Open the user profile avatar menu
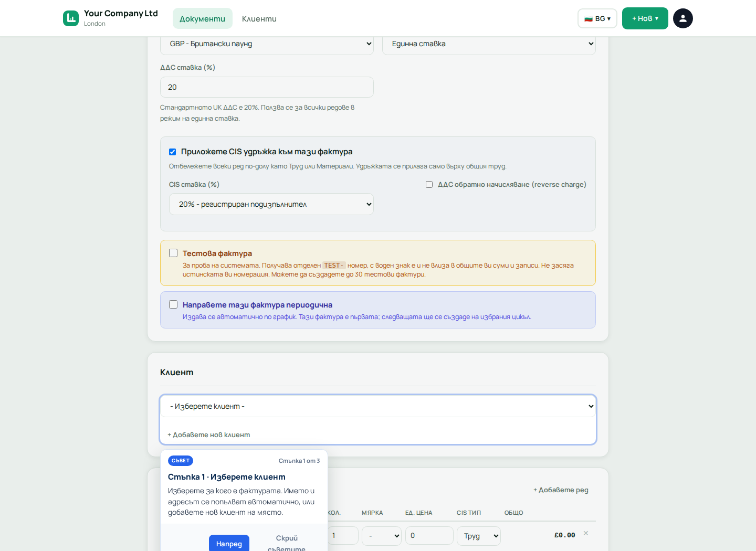756x551 pixels. [x=683, y=18]
